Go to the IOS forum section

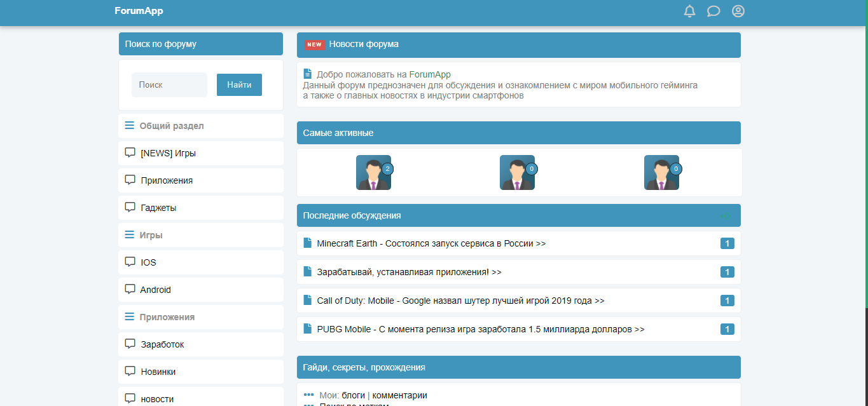[148, 262]
